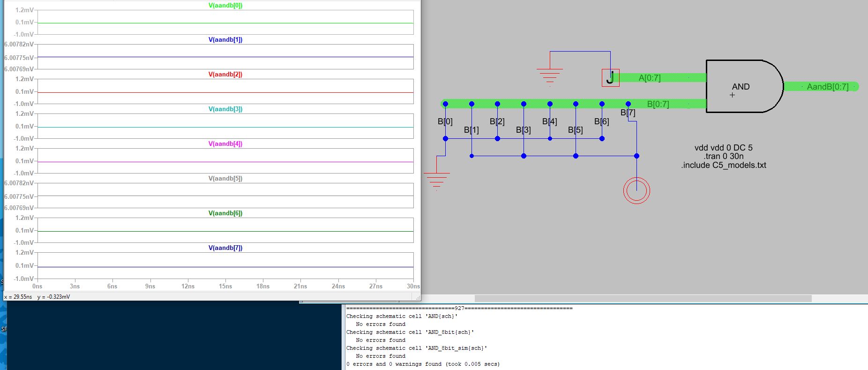The height and width of the screenshot is (370, 868).
Task: Click the waveform window resize grip
Action: [417, 297]
